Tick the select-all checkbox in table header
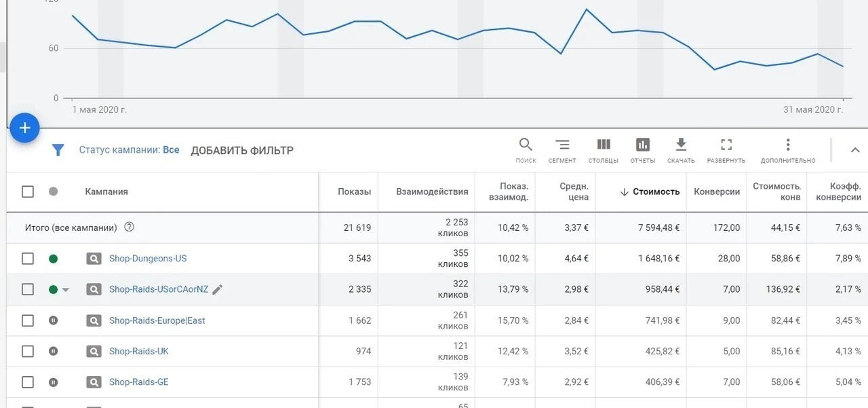868x408 pixels. [28, 191]
